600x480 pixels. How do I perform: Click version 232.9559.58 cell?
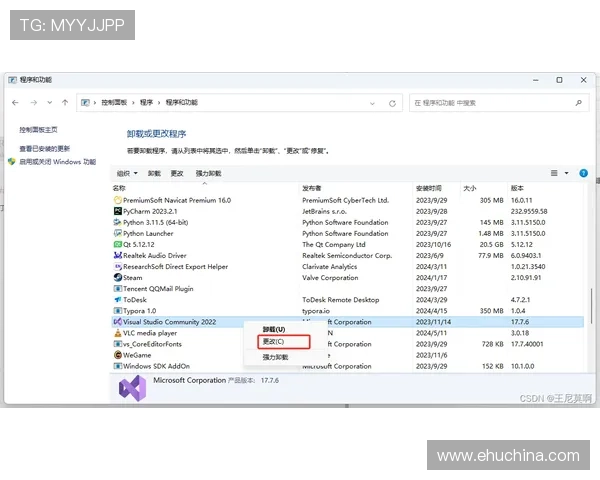pyautogui.click(x=529, y=211)
